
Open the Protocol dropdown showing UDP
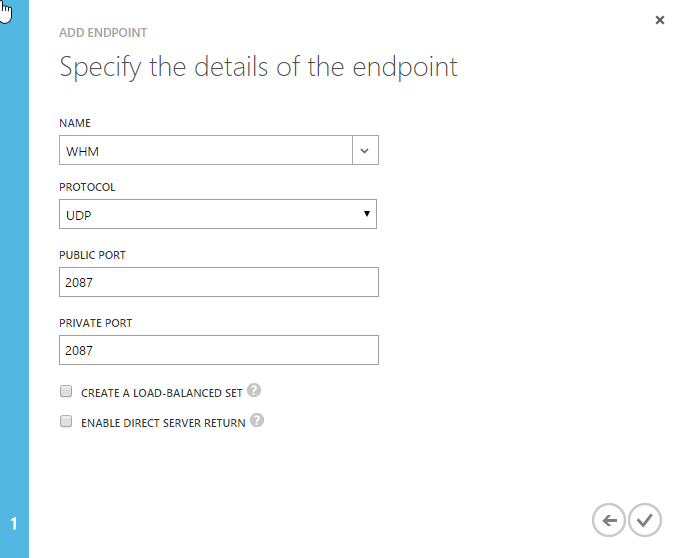(218, 214)
